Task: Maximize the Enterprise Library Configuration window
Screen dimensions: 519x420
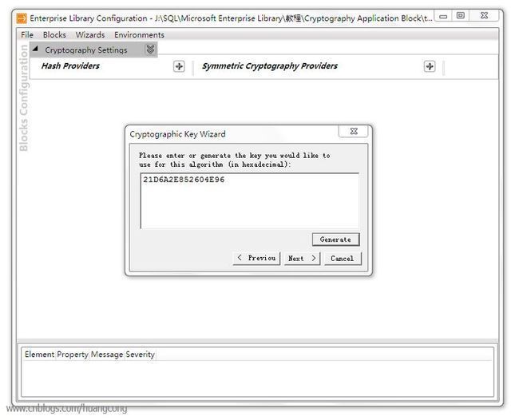Action: [x=461, y=16]
